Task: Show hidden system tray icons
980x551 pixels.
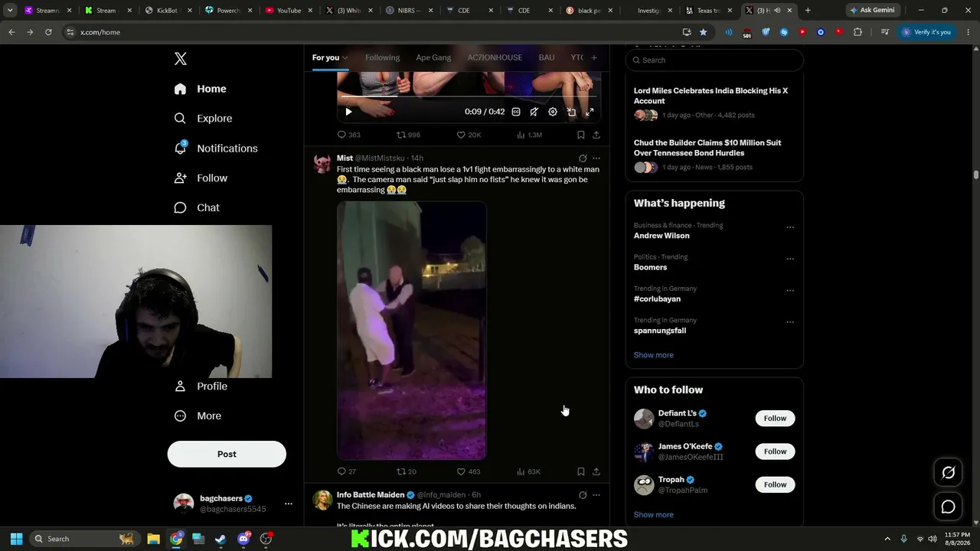Action: (887, 539)
